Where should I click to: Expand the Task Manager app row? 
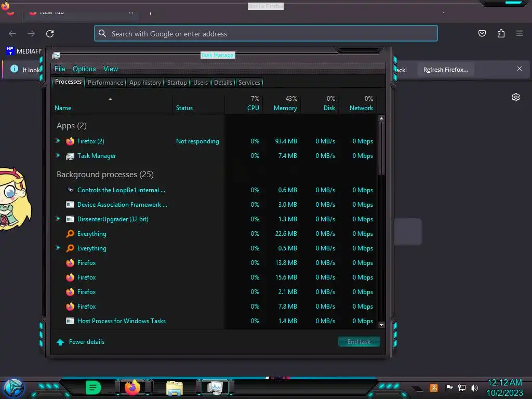[x=58, y=155]
